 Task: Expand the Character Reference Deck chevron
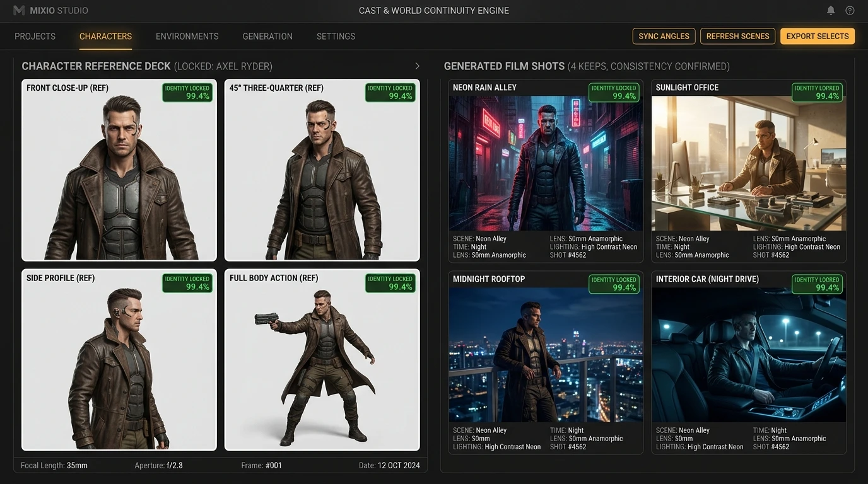[x=417, y=66]
